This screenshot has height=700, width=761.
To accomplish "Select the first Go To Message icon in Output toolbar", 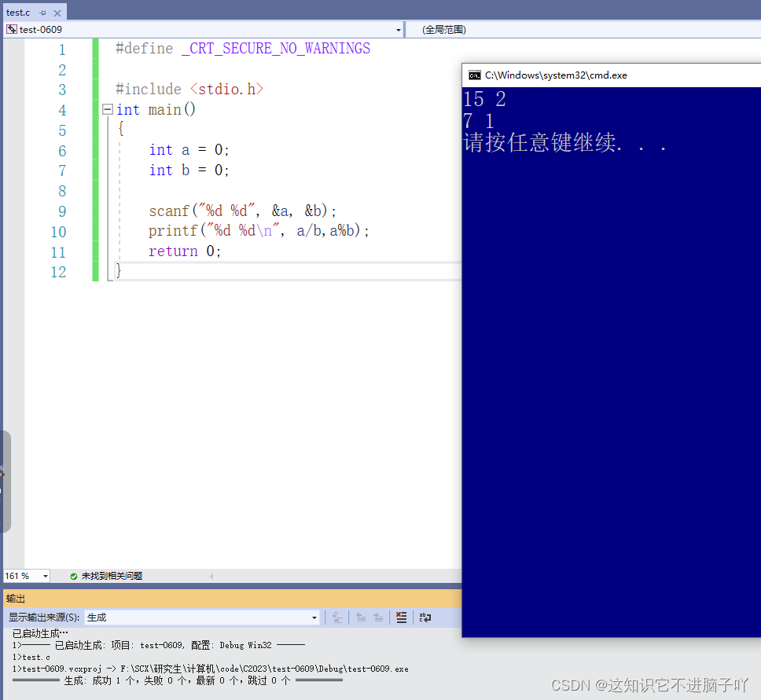I will tap(336, 618).
